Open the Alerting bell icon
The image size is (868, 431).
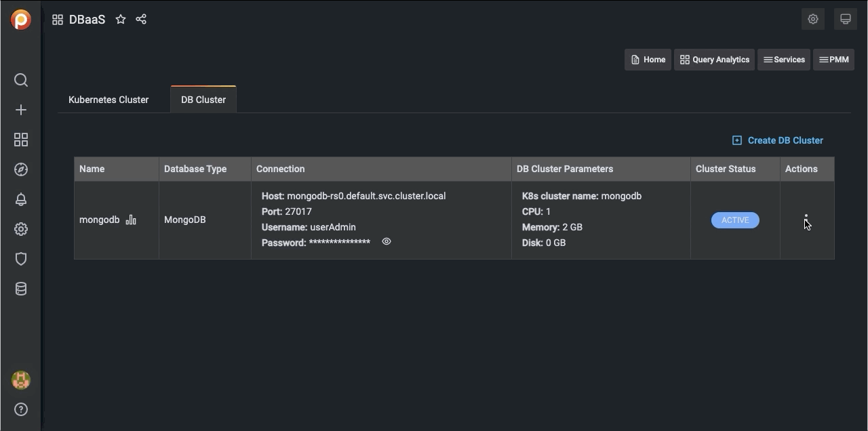(x=21, y=199)
